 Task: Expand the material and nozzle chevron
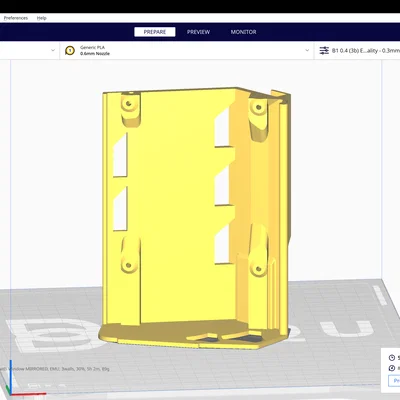click(307, 50)
